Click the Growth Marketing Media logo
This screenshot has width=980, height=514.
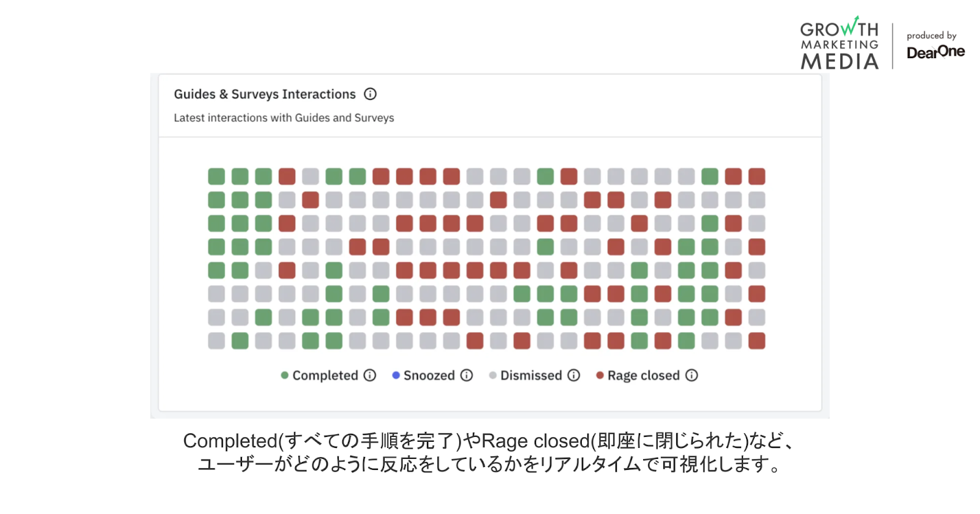coord(839,44)
